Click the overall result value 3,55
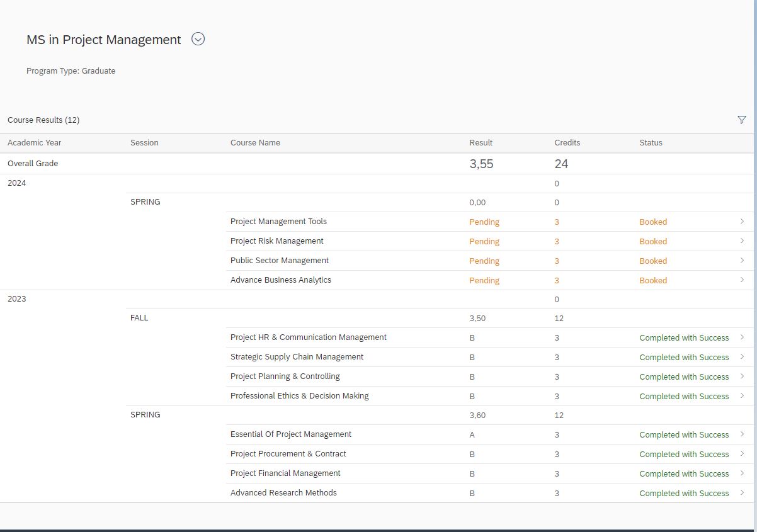Screen dimensions: 757x532 coord(481,164)
